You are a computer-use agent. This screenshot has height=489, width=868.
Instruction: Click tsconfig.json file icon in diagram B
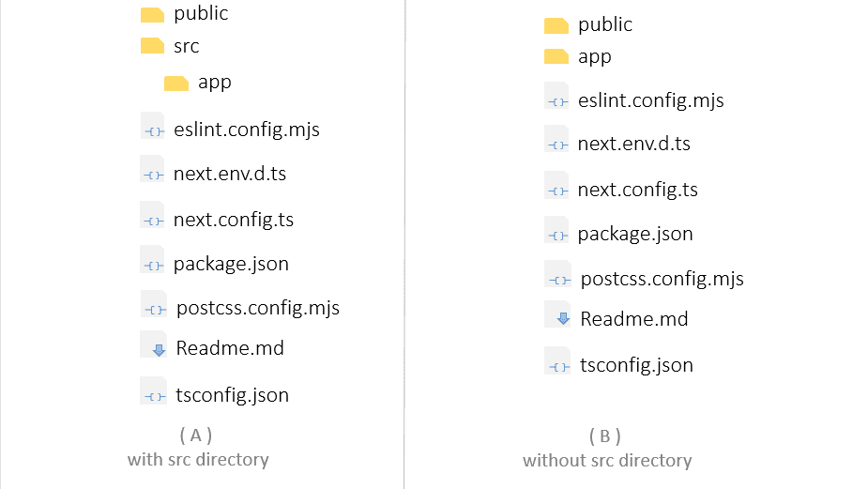(558, 360)
